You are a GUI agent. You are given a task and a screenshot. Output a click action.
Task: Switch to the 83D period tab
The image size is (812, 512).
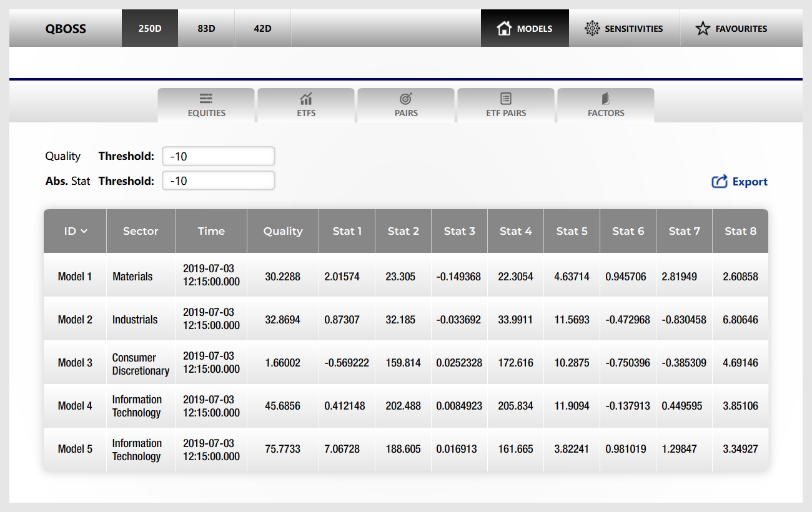point(206,28)
